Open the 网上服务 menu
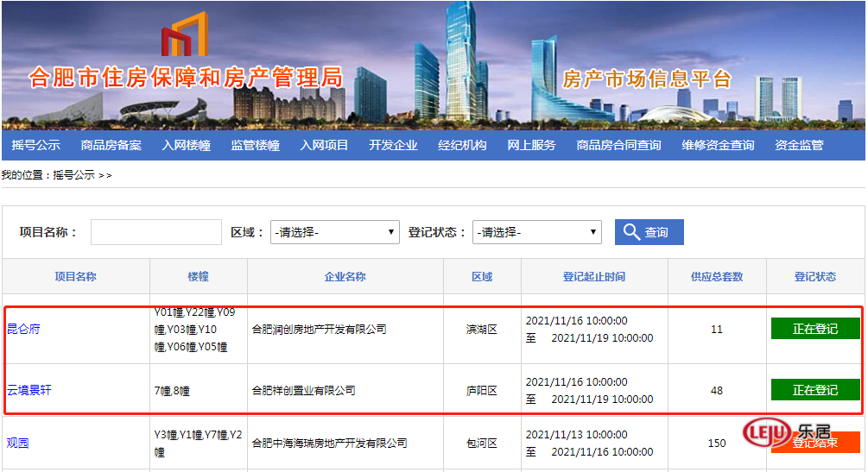The height and width of the screenshot is (472, 868). (x=531, y=145)
